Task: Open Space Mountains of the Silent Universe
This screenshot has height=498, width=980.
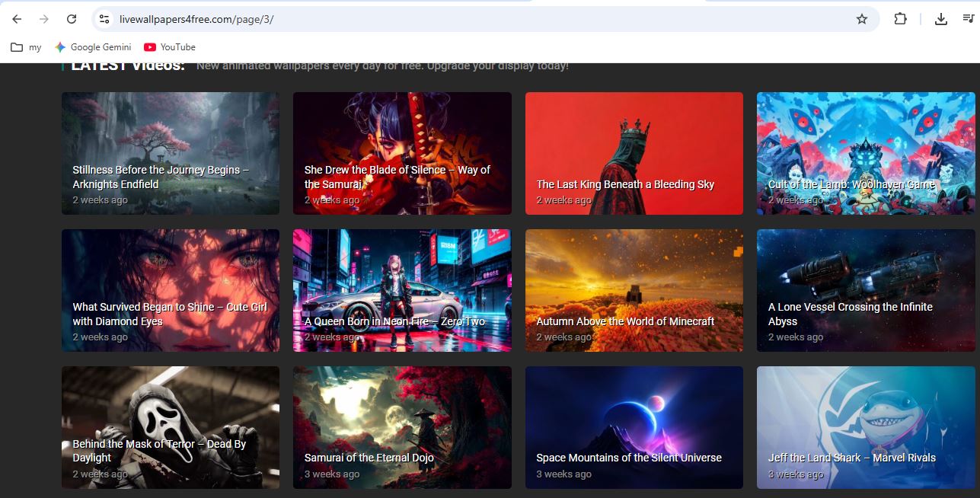Action: pos(634,427)
